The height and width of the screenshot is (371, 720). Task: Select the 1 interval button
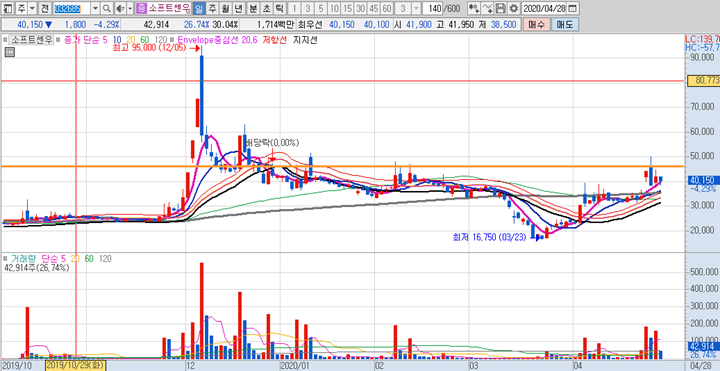tap(295, 8)
